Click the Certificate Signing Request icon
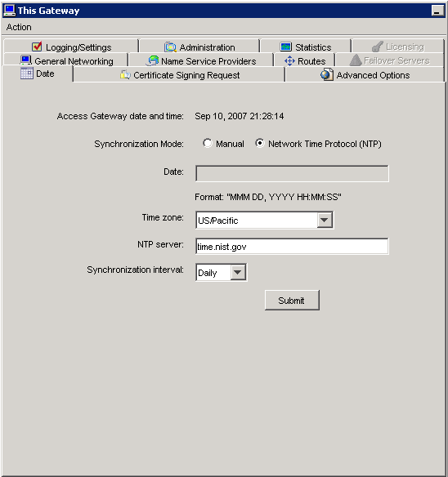This screenshot has width=448, height=477. 125,74
